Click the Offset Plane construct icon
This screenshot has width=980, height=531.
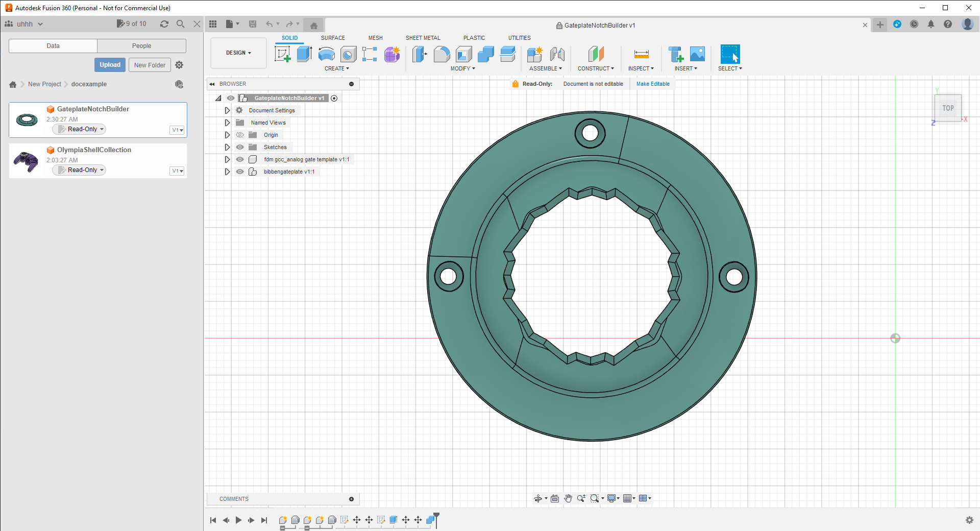pyautogui.click(x=596, y=54)
